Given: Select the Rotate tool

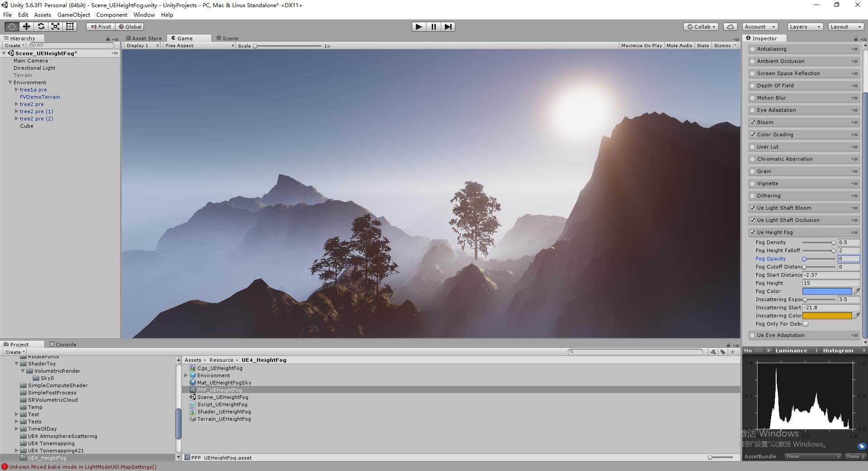Looking at the screenshot, I should (41, 26).
